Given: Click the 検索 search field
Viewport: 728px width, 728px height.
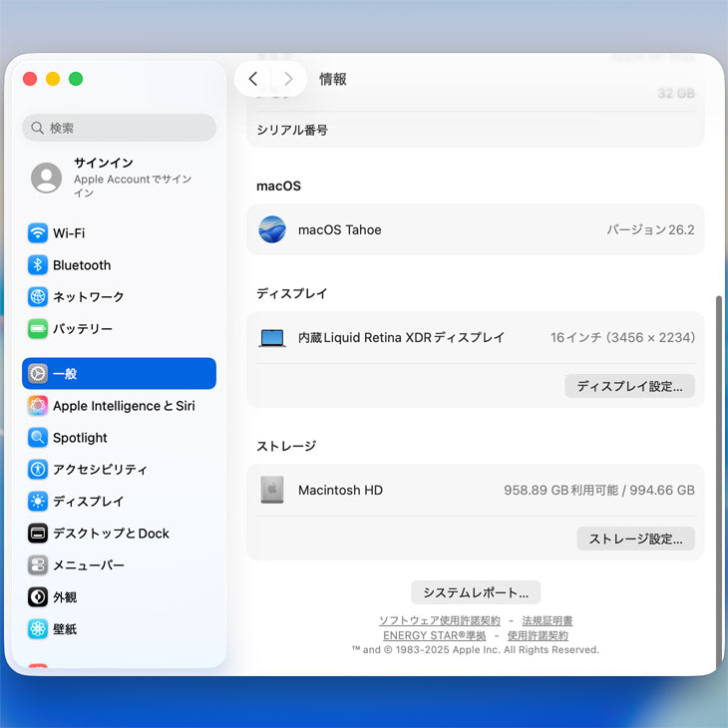Looking at the screenshot, I should (119, 128).
